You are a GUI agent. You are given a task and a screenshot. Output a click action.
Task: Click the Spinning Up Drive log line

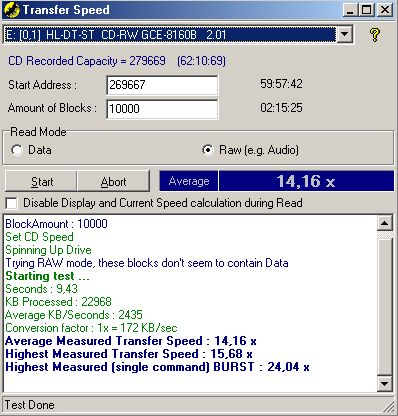coord(48,250)
